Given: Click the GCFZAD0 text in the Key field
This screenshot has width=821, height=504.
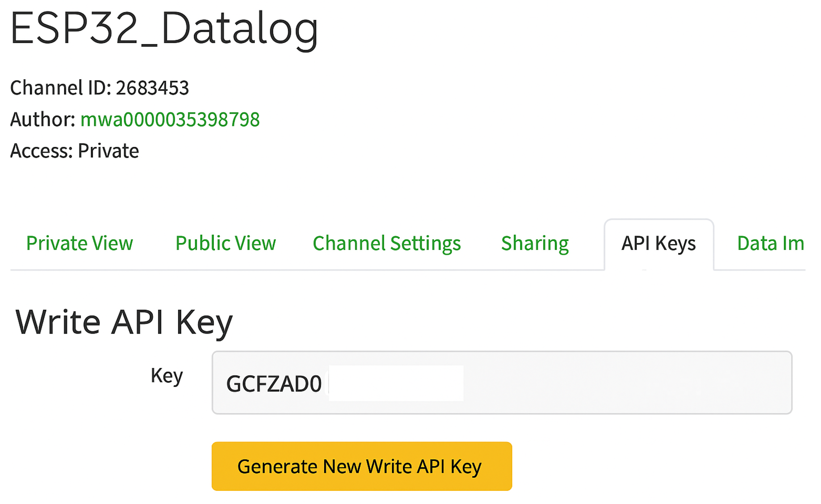Looking at the screenshot, I should point(274,384).
